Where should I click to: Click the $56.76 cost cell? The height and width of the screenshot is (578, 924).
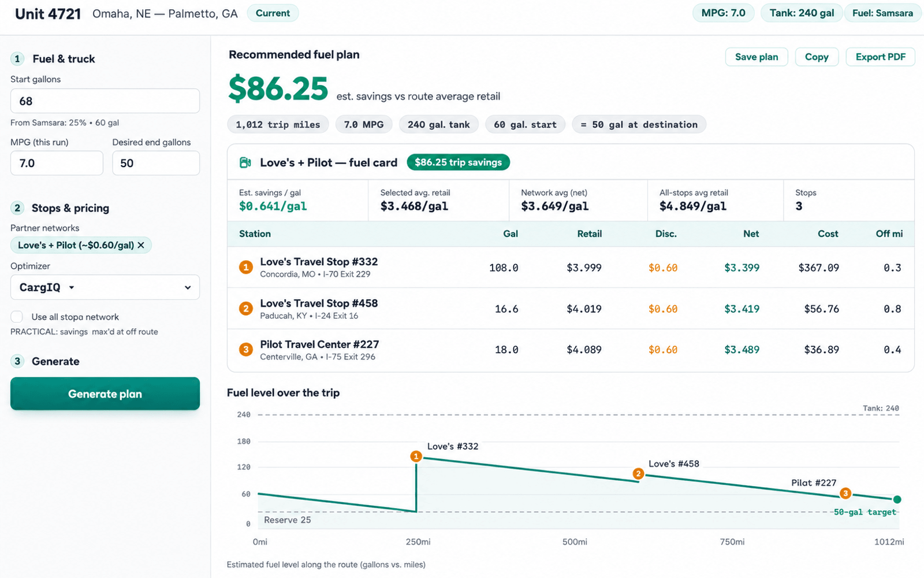pos(821,309)
